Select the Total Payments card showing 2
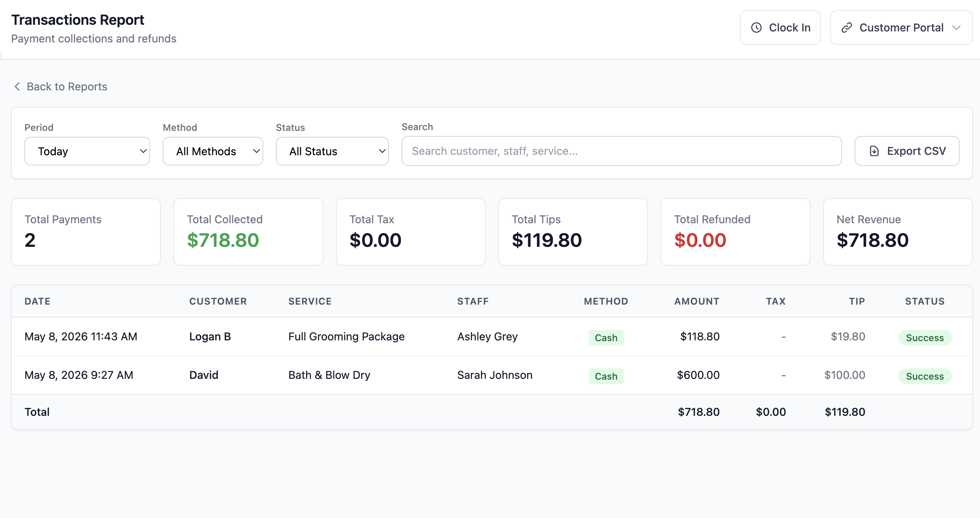The image size is (980, 518). 86,232
